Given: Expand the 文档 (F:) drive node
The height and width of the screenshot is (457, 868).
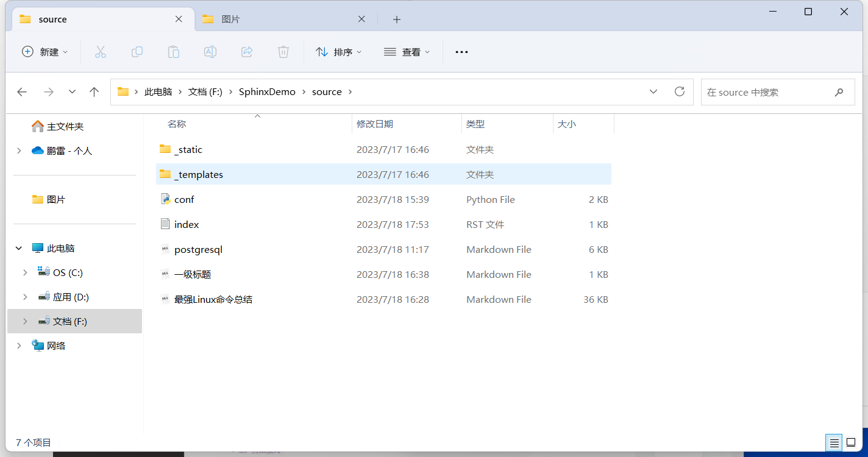Looking at the screenshot, I should click(x=25, y=321).
